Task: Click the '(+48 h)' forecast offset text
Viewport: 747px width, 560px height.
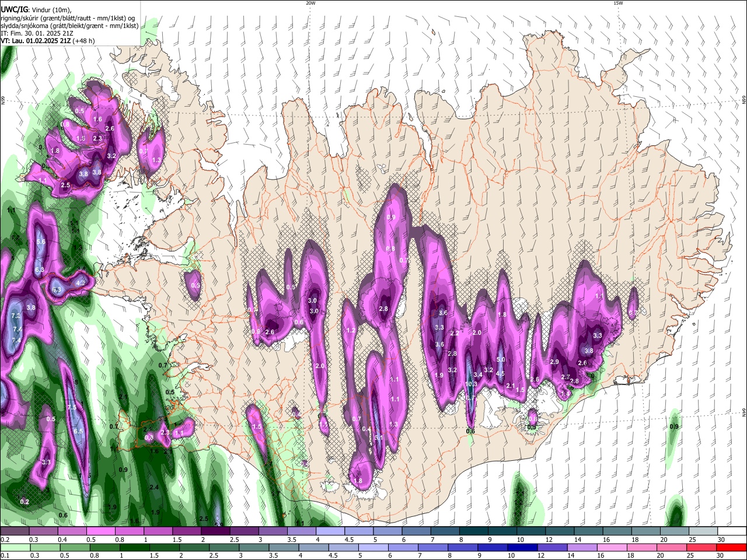Action: point(83,41)
